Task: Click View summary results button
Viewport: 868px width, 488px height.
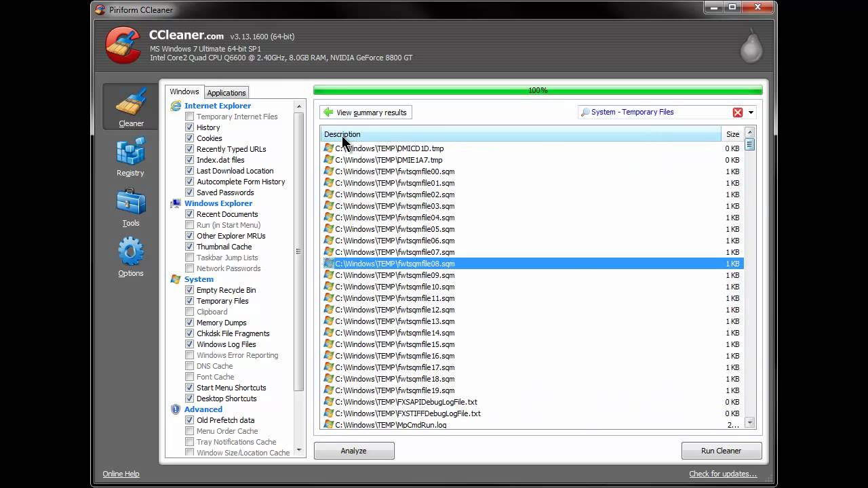Action: [366, 113]
